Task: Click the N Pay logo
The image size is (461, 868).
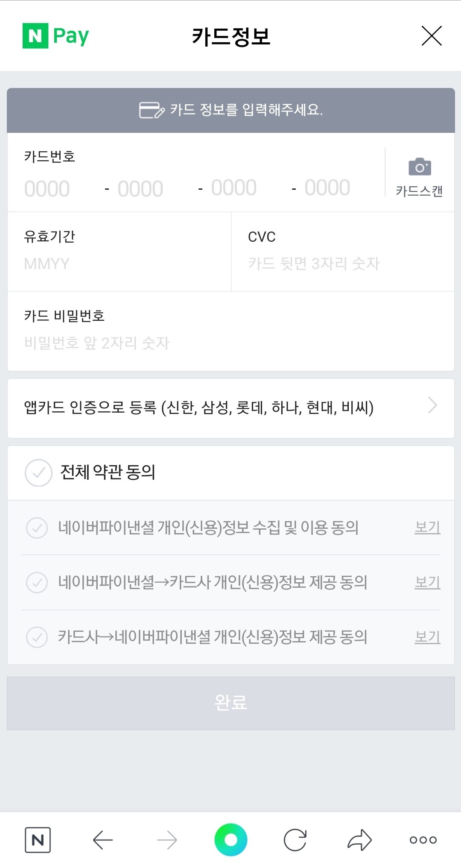Action: coord(56,36)
